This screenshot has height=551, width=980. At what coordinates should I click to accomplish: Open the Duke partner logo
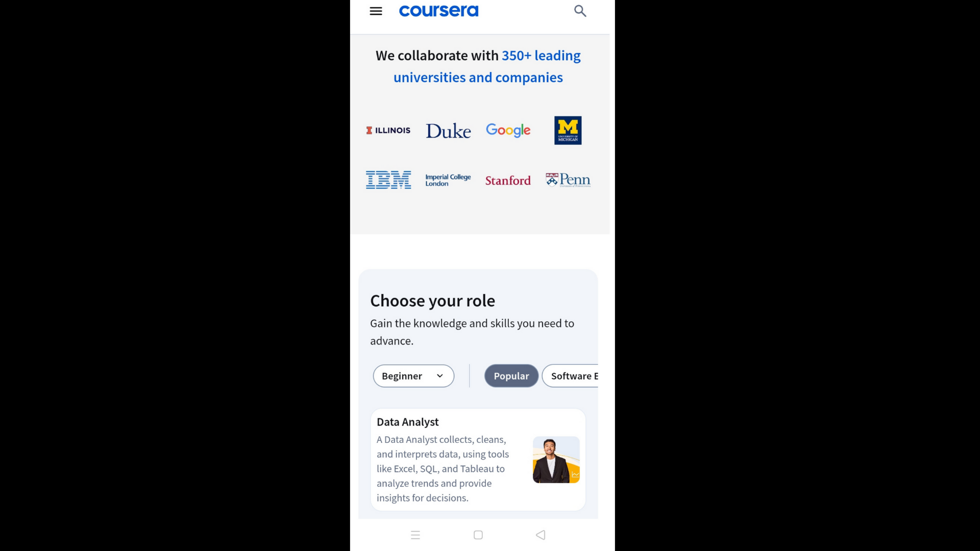[x=448, y=131]
